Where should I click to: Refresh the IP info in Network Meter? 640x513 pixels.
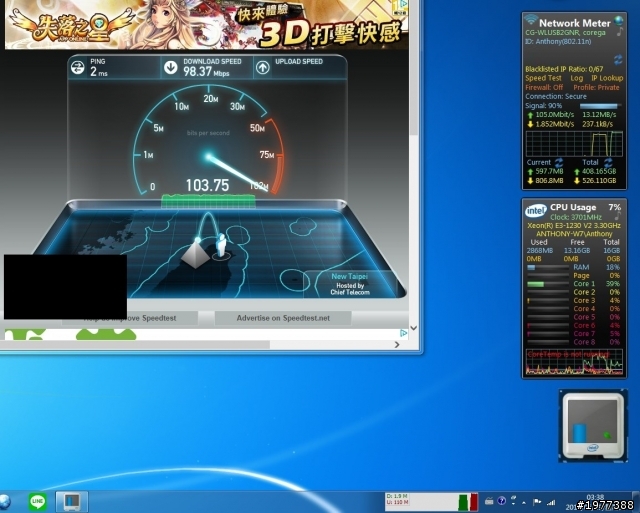(618, 60)
